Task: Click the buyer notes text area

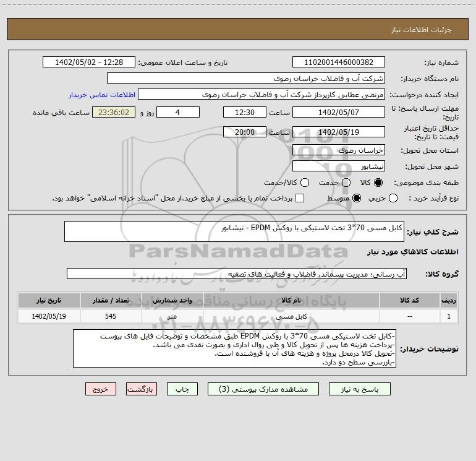Action: (x=234, y=348)
